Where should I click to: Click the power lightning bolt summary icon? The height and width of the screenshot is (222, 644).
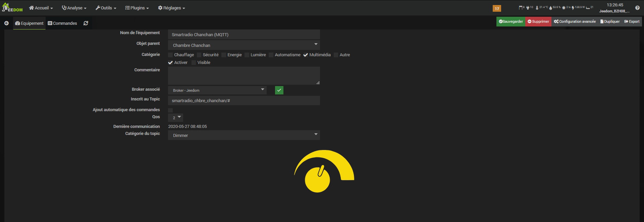coord(573,8)
